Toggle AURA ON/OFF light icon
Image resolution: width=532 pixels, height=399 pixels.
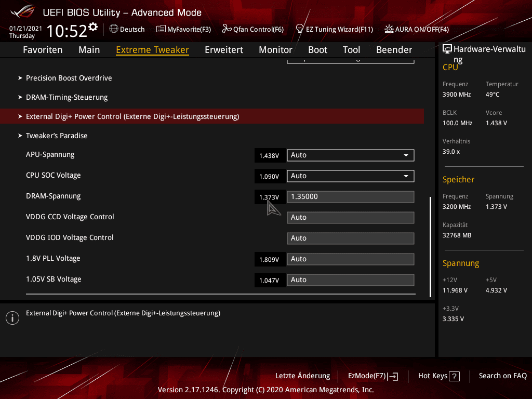coord(389,29)
